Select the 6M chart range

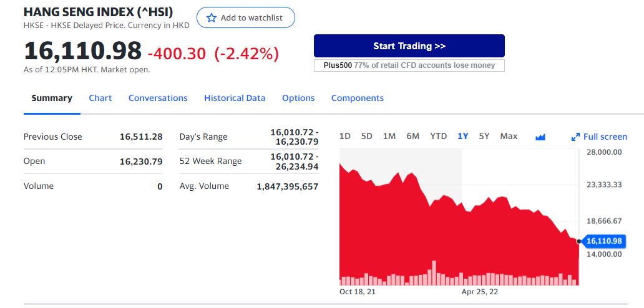coord(412,136)
